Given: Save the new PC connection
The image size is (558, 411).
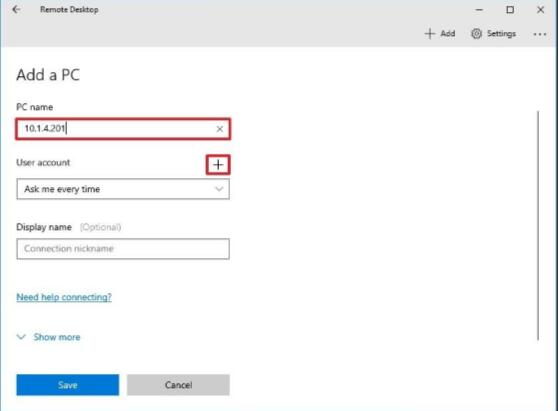Looking at the screenshot, I should click(68, 385).
